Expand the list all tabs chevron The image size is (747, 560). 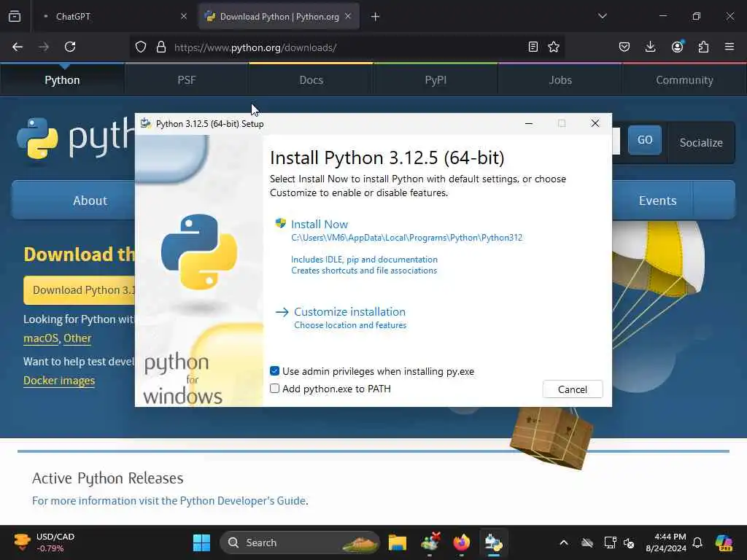click(602, 16)
